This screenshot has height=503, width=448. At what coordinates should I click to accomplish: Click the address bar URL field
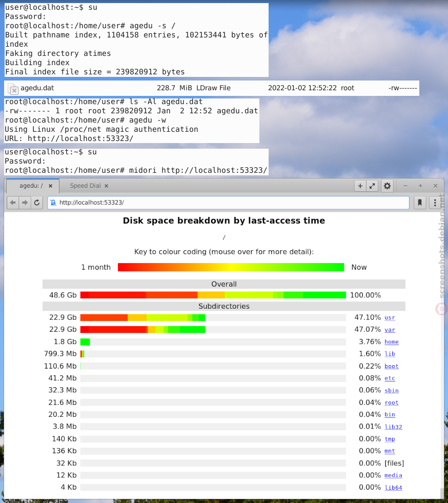(x=228, y=203)
